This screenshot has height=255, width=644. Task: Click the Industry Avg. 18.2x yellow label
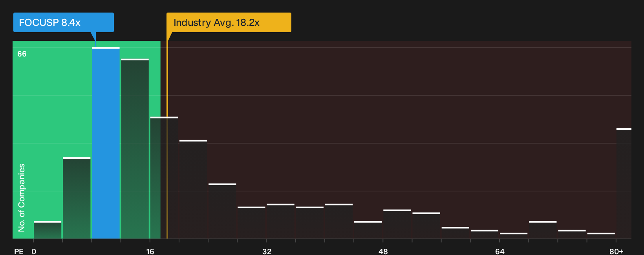(x=229, y=22)
